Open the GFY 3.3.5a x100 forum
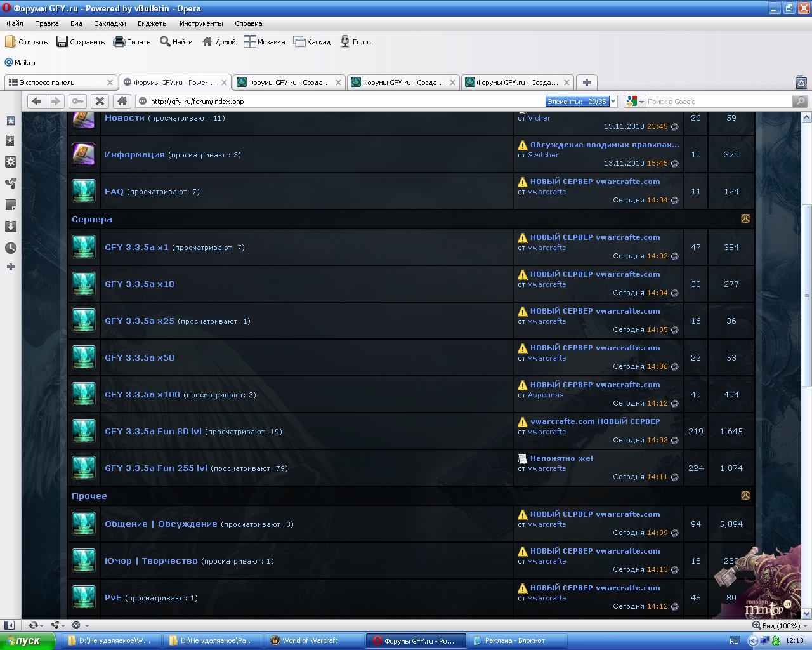812x650 pixels. pos(142,395)
